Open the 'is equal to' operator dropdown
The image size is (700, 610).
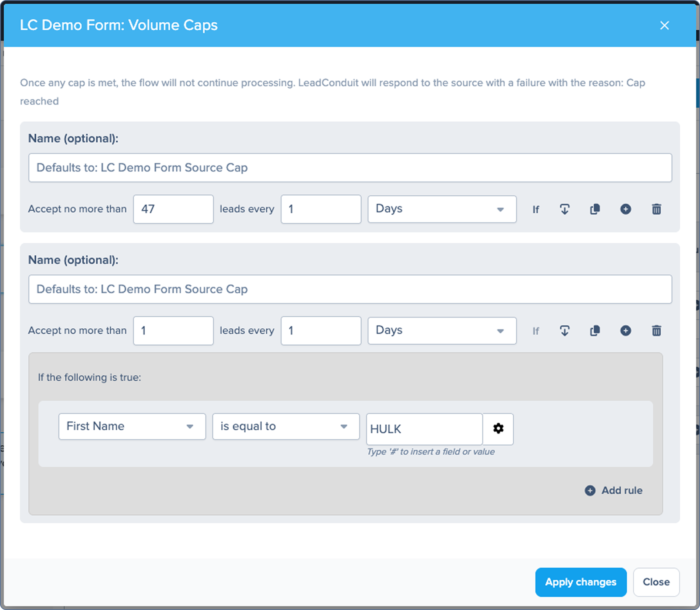tap(286, 426)
